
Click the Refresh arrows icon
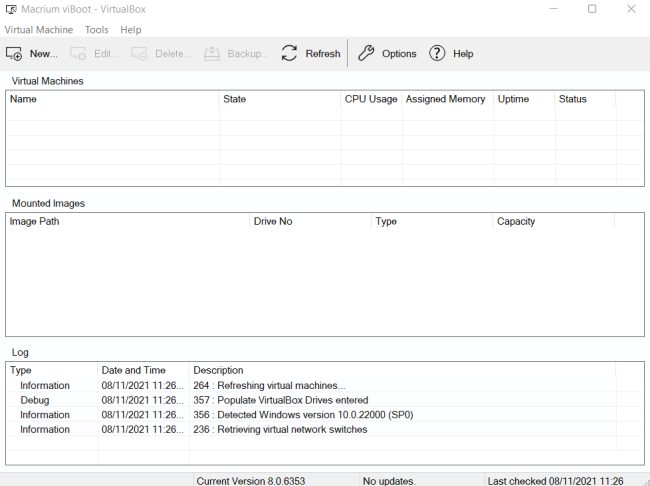click(x=289, y=53)
